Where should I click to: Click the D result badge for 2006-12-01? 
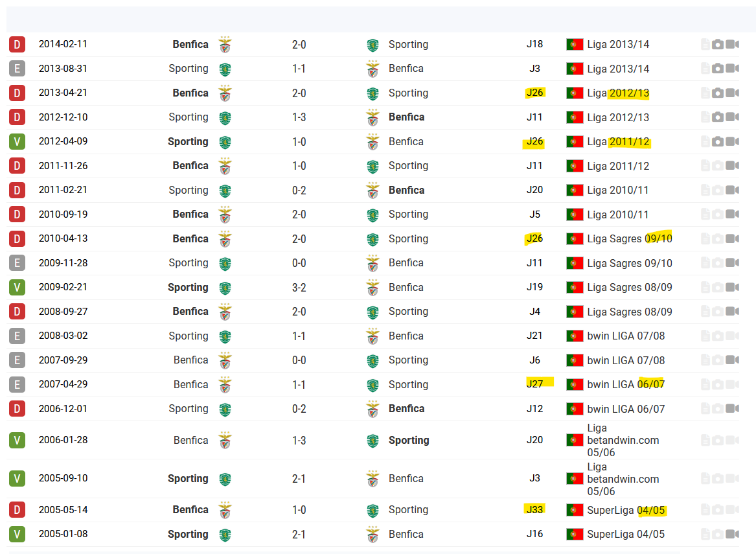point(17,408)
